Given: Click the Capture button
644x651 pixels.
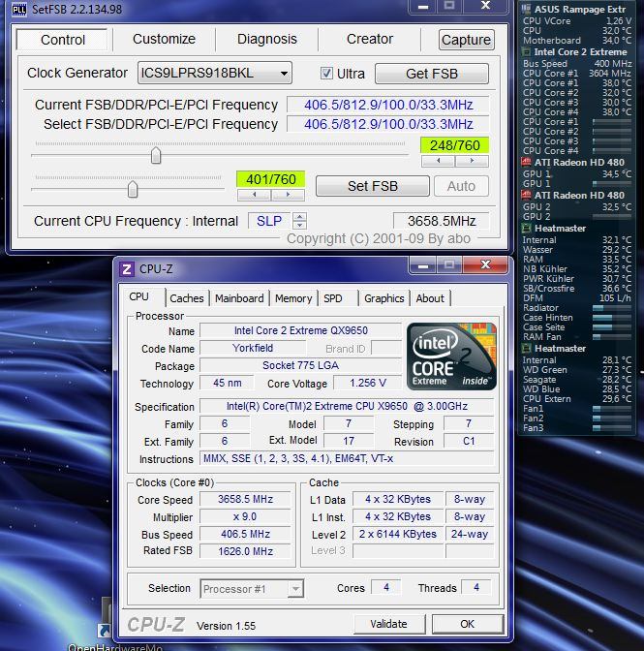Looking at the screenshot, I should click(x=466, y=40).
